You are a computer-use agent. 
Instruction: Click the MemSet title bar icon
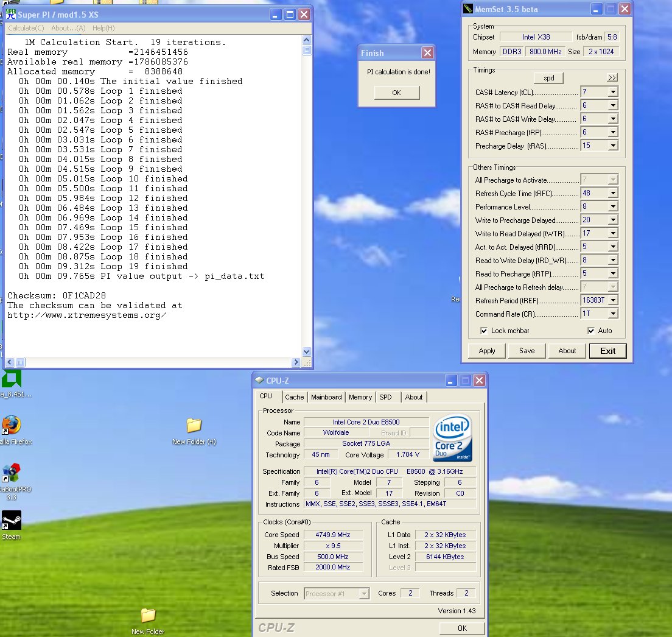click(x=467, y=9)
